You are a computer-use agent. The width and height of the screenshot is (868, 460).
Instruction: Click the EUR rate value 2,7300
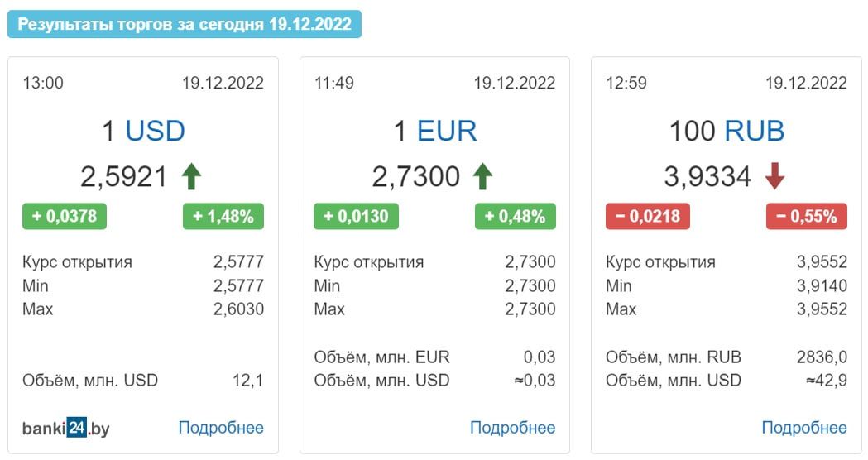(x=415, y=177)
